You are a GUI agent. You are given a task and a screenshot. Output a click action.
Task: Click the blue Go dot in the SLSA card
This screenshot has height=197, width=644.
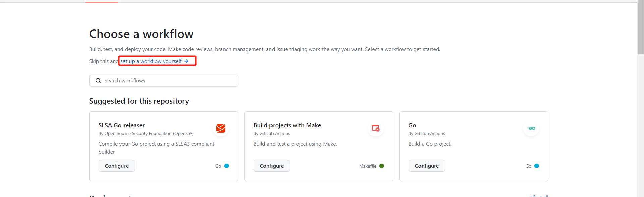click(227, 166)
